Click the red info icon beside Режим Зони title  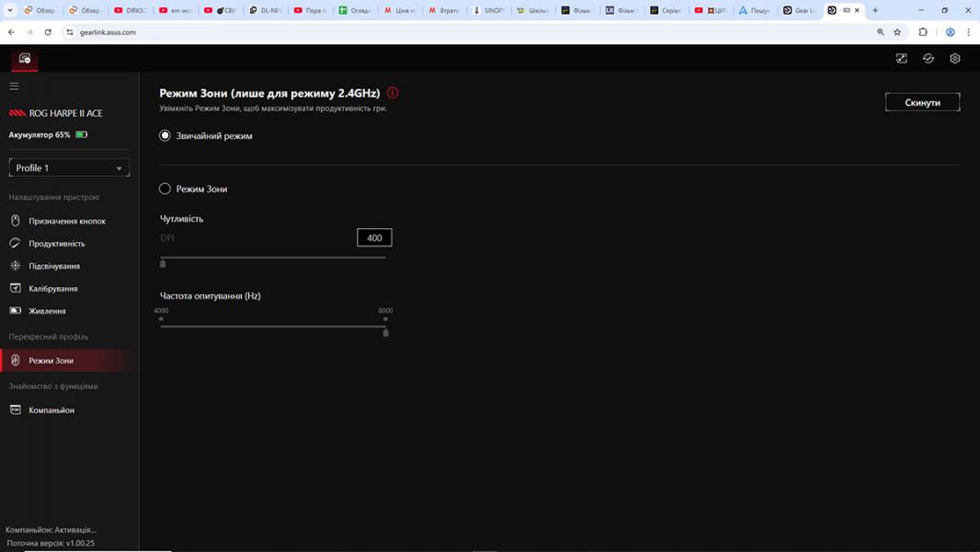(393, 93)
